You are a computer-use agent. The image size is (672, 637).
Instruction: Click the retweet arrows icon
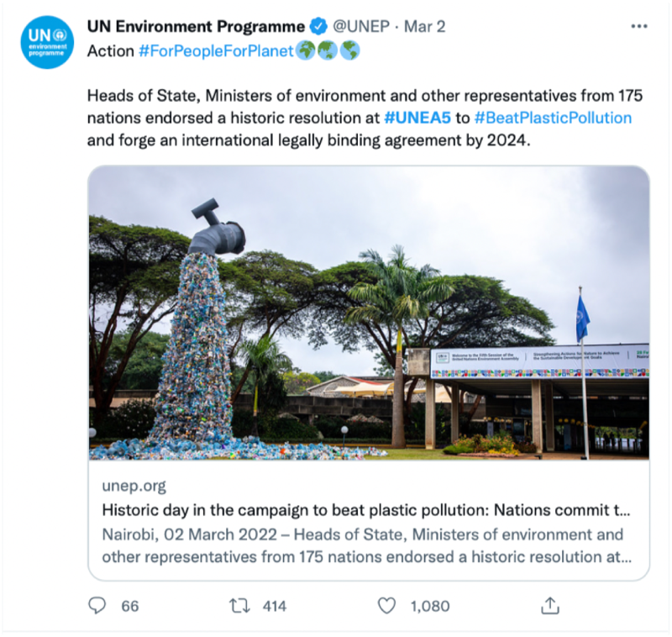239,605
